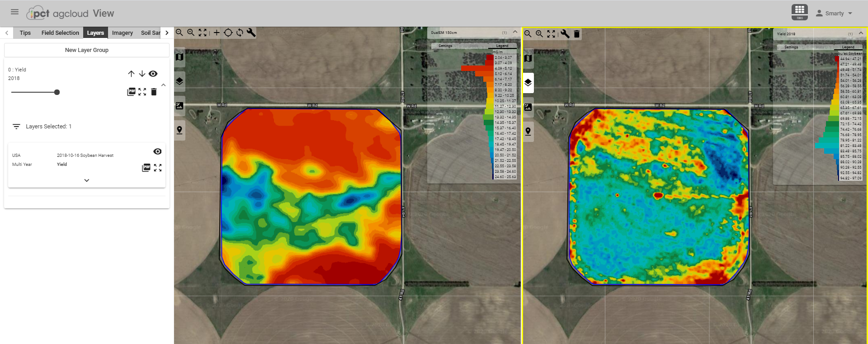Expand Soybean Harvest layer details chevron
The image size is (868, 344).
(x=87, y=180)
